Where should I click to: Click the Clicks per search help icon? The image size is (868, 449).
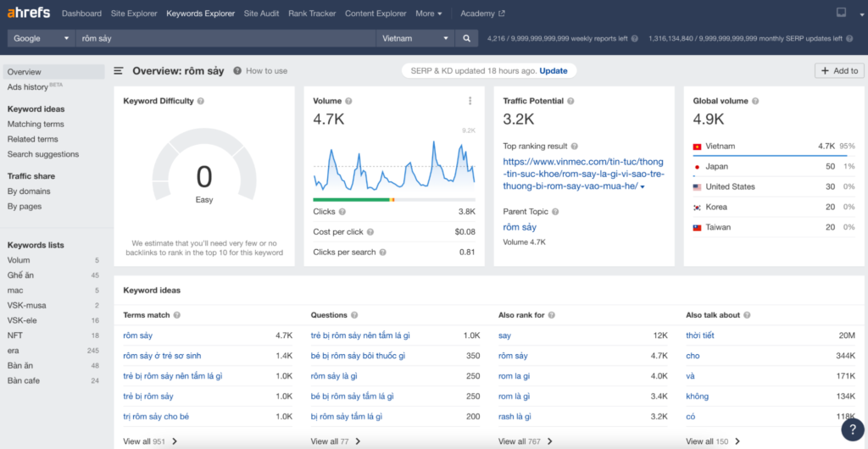coord(382,252)
